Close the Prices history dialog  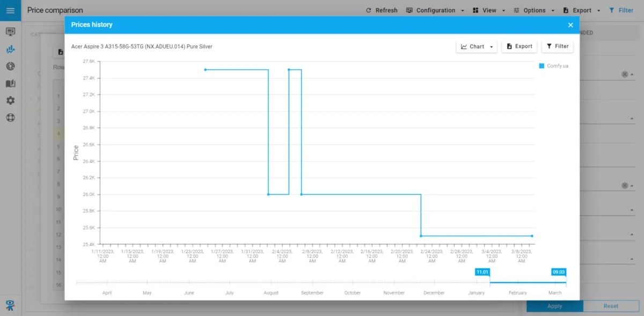point(570,25)
